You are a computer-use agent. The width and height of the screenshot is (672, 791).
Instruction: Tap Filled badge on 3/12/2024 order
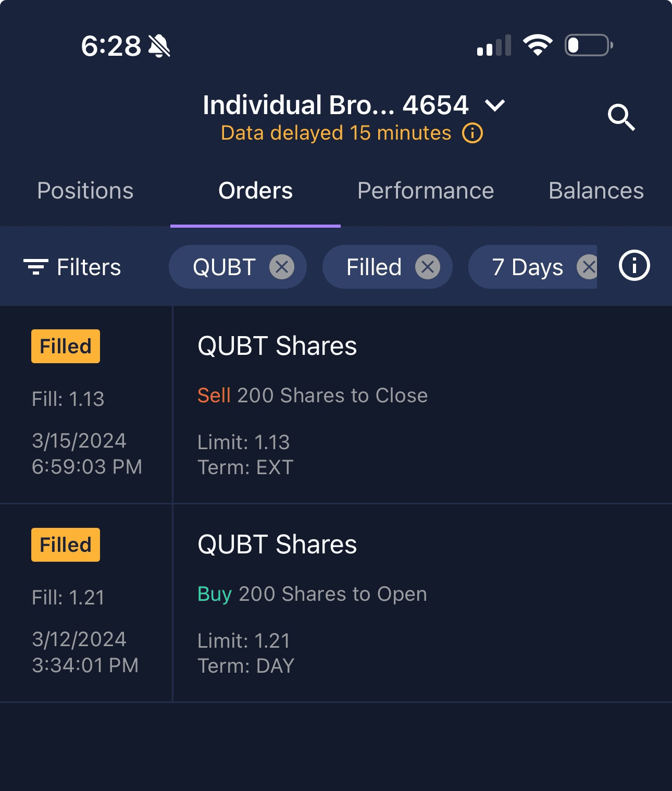click(x=66, y=545)
